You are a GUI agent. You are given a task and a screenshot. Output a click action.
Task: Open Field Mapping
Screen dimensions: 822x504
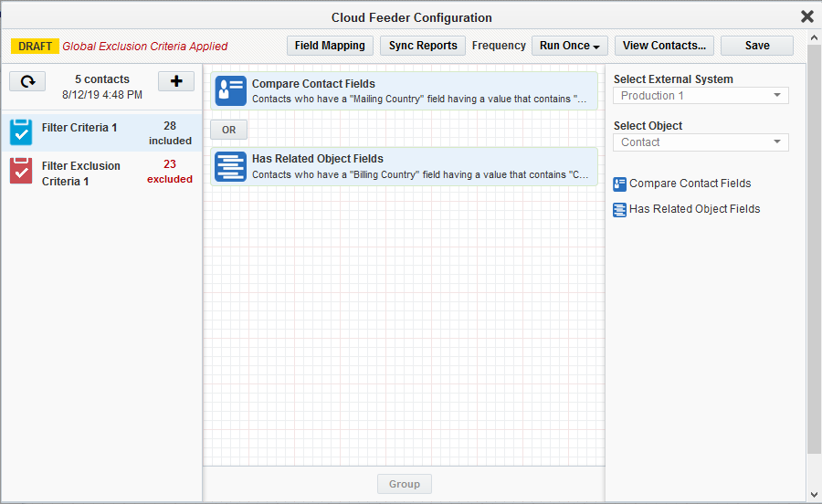click(x=330, y=46)
